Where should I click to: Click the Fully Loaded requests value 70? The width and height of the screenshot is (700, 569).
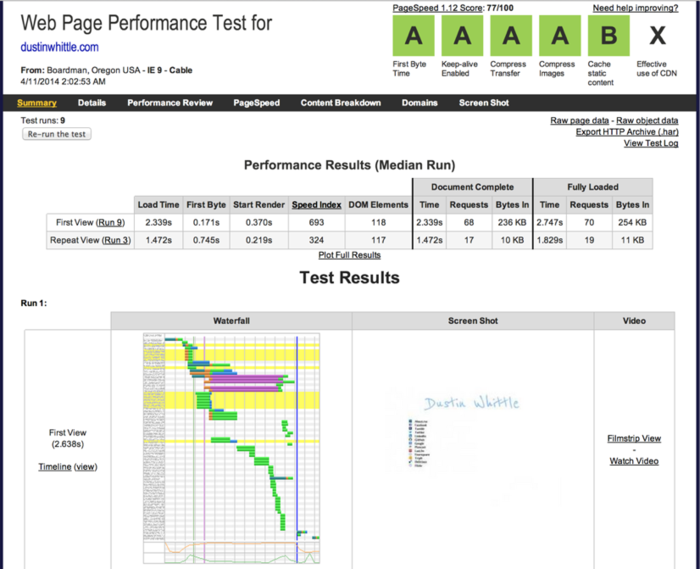pyautogui.click(x=589, y=222)
